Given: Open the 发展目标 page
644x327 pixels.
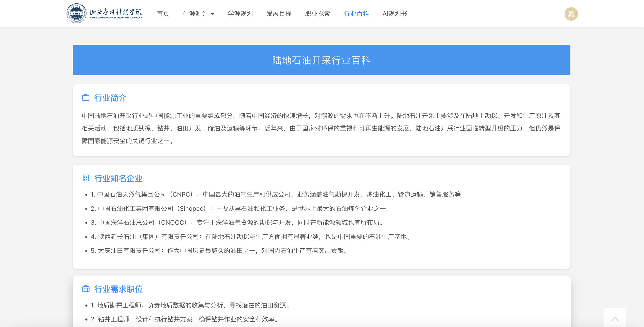Looking at the screenshot, I should pos(279,13).
